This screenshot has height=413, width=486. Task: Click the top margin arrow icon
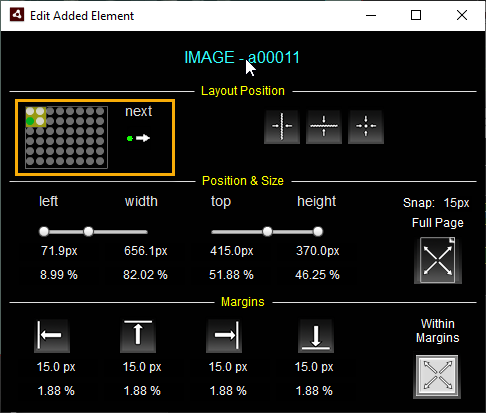tap(138, 336)
